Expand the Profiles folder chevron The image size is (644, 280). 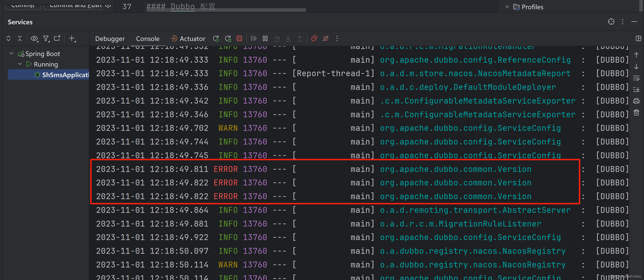pos(507,7)
